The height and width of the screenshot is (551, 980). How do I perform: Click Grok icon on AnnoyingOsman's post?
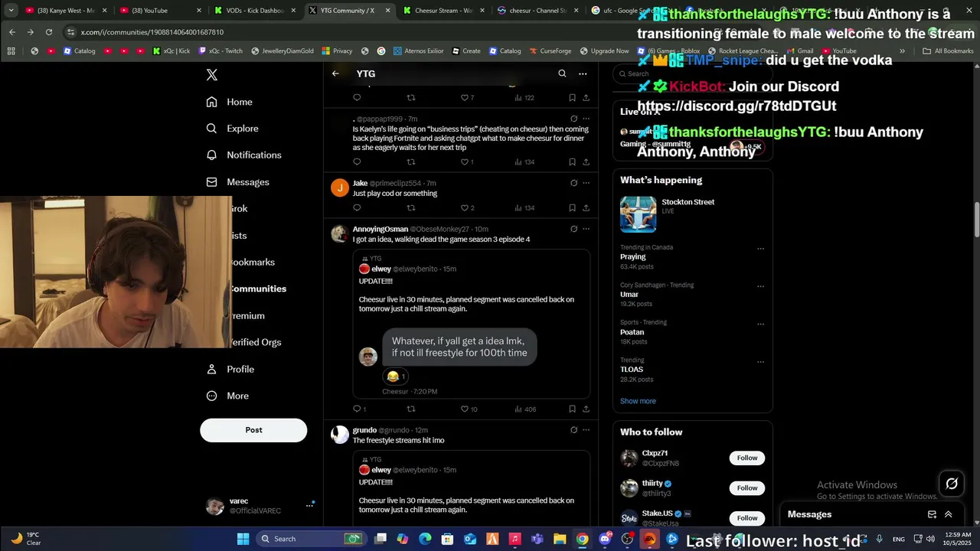573,229
